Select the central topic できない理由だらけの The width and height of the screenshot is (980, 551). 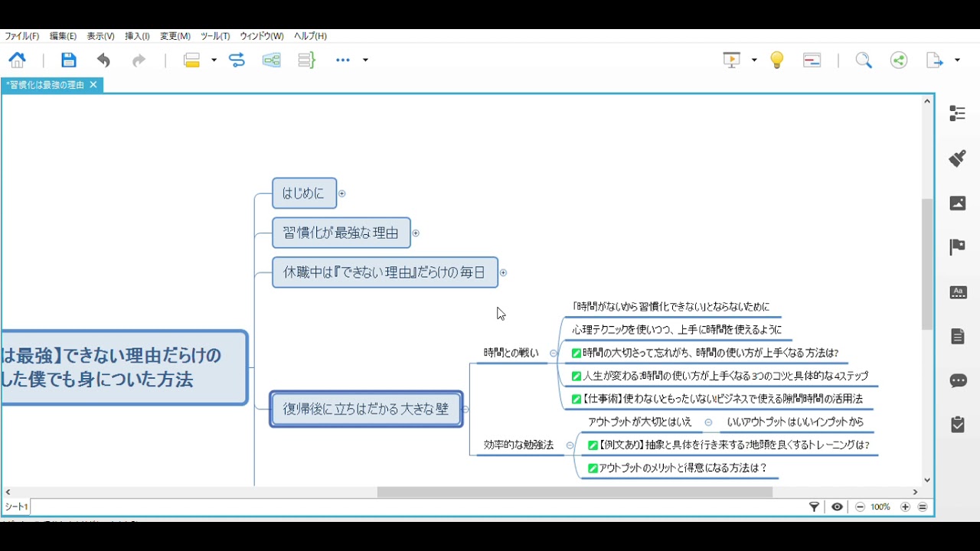tap(124, 367)
